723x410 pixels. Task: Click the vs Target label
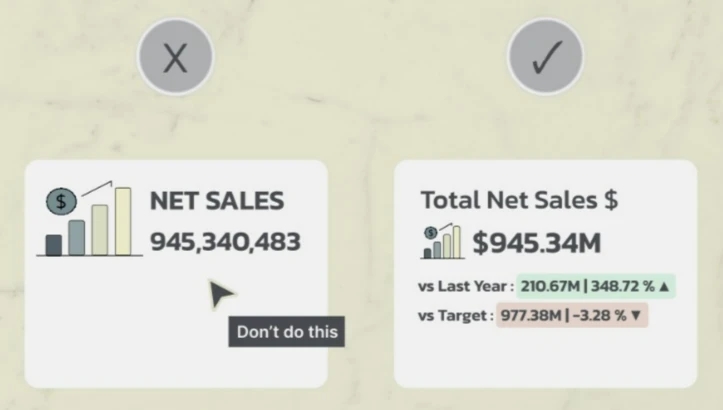[456, 316]
